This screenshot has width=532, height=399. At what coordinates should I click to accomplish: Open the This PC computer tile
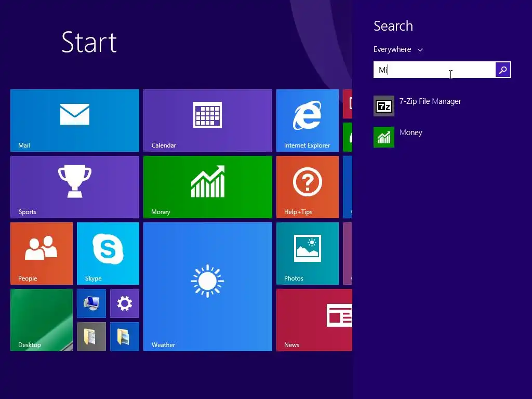tap(91, 303)
